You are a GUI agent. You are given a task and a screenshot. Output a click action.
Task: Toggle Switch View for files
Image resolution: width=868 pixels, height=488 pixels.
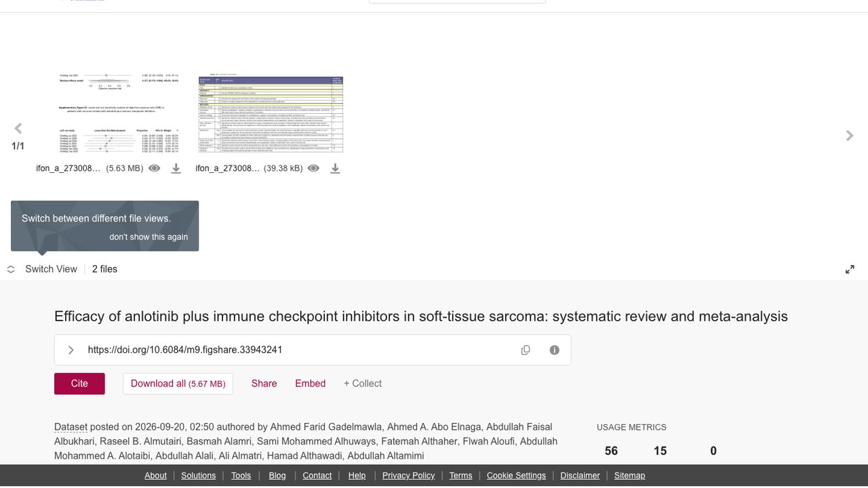pos(42,269)
